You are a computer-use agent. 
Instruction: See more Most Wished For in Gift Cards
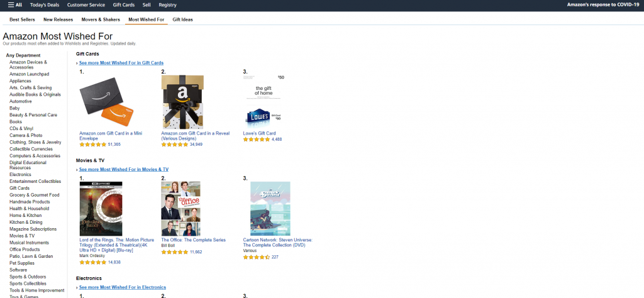121,63
